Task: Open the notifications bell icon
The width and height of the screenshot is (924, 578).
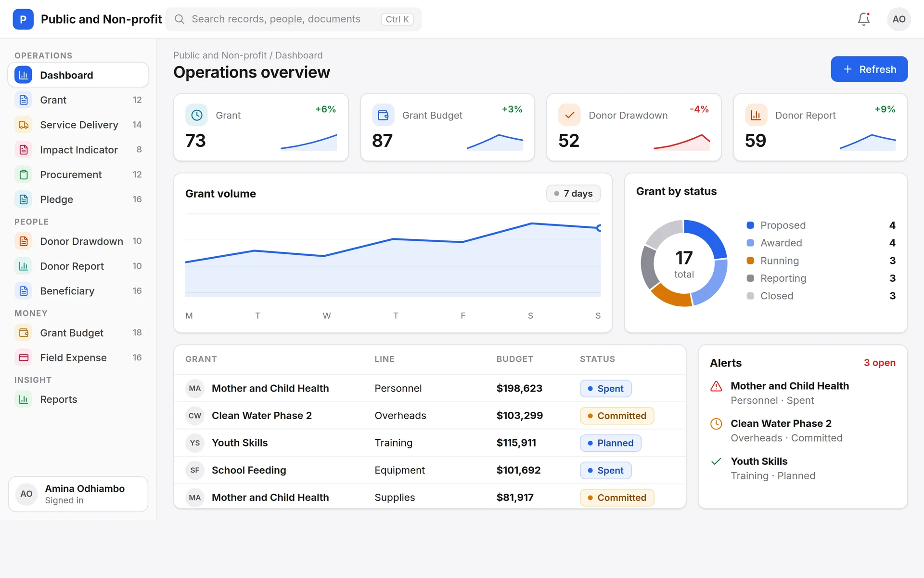Action: click(864, 19)
